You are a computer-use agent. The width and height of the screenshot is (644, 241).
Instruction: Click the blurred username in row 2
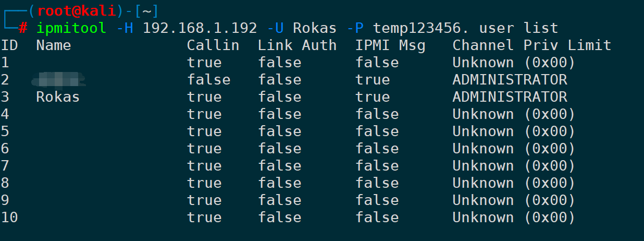click(x=58, y=80)
